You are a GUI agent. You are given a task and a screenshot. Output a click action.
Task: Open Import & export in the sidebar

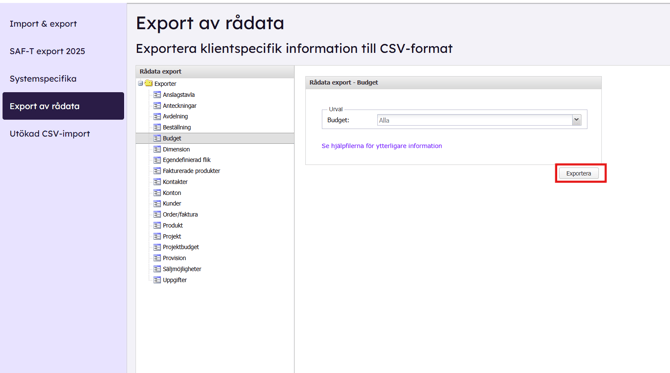point(43,24)
